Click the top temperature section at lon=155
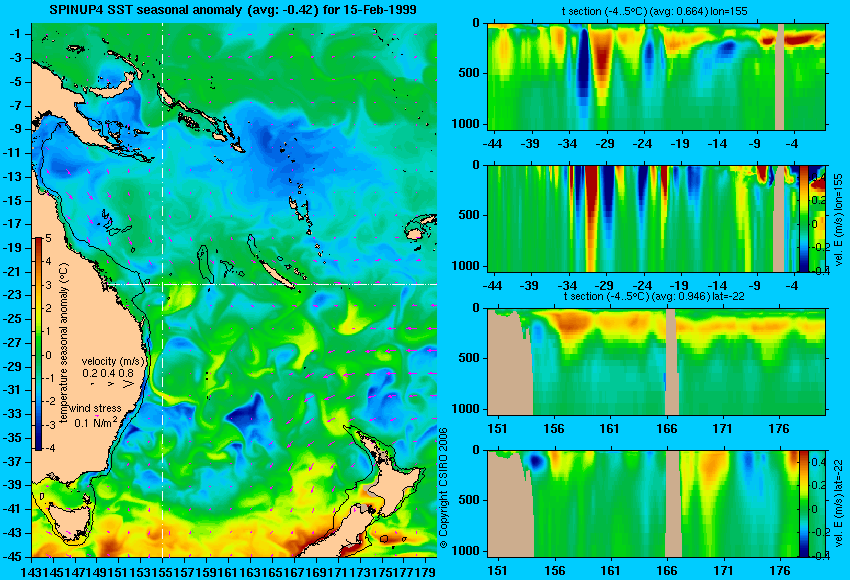This screenshot has height=580, width=850. (657, 76)
